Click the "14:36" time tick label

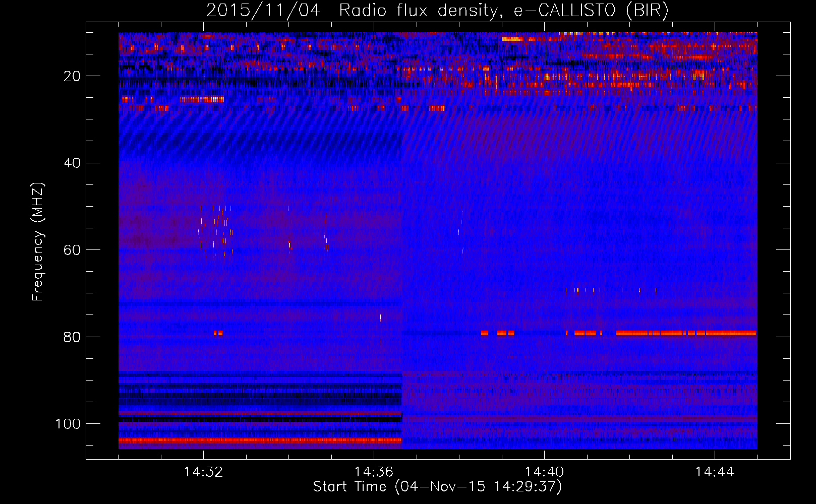pyautogui.click(x=374, y=472)
